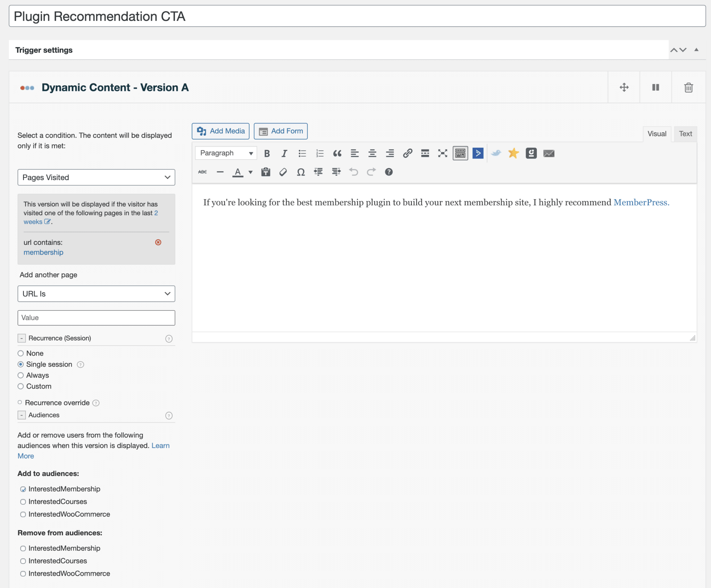Open the Paragraph format dropdown
Viewport: 711px width, 588px height.
tap(226, 153)
